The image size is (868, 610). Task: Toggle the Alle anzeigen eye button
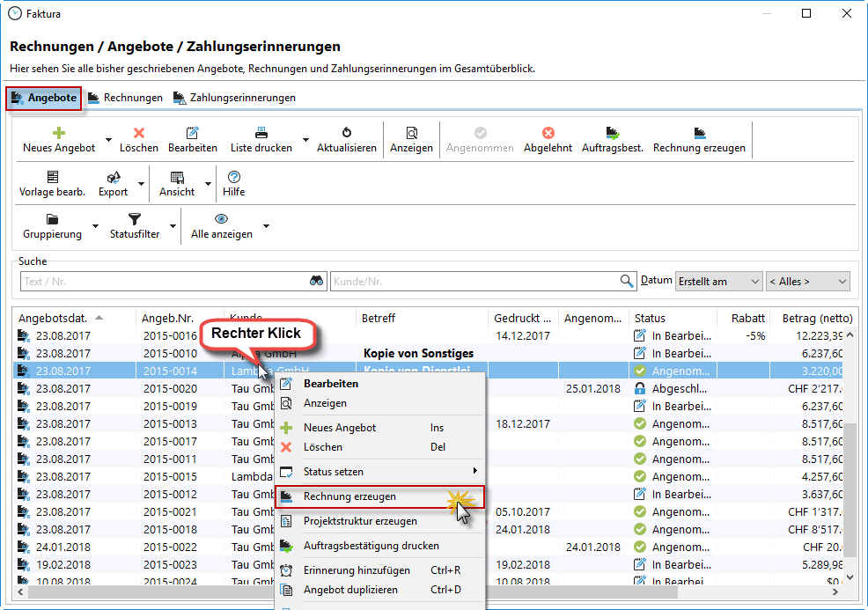(222, 220)
